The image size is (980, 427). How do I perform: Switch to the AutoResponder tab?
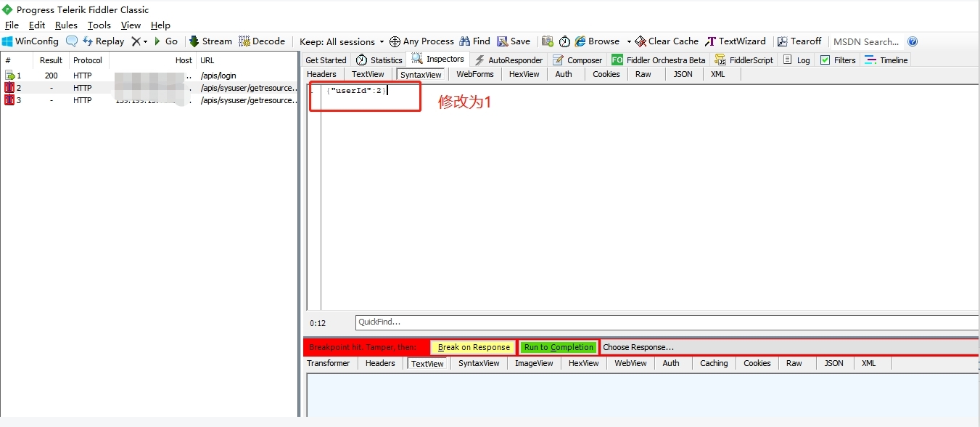(x=508, y=60)
